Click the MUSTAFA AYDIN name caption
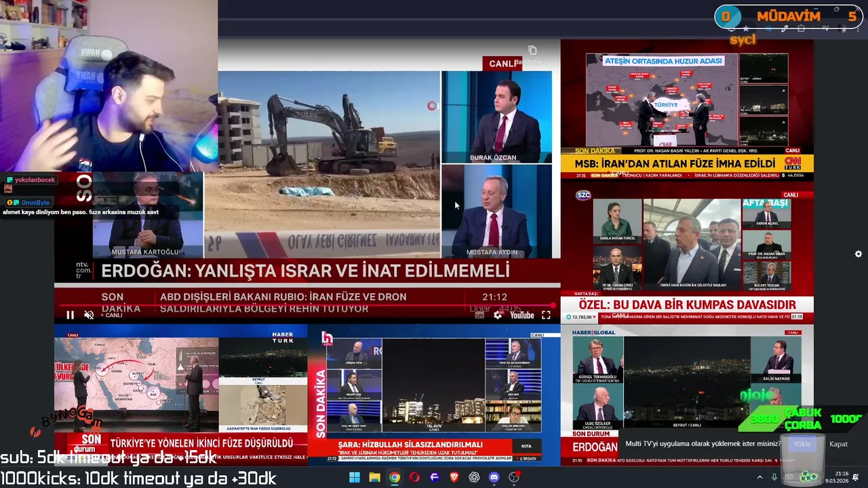Viewport: 868px width, 488px height. click(x=492, y=252)
